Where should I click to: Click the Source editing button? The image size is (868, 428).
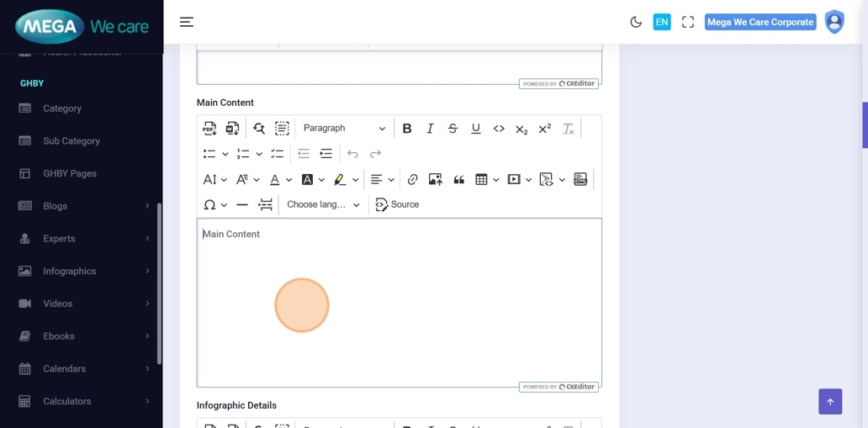tap(397, 205)
